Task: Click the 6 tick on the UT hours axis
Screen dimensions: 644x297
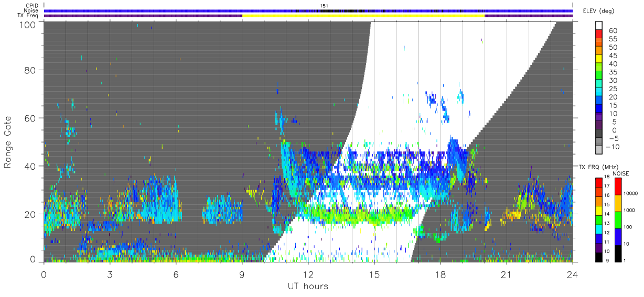Action: pyautogui.click(x=176, y=274)
